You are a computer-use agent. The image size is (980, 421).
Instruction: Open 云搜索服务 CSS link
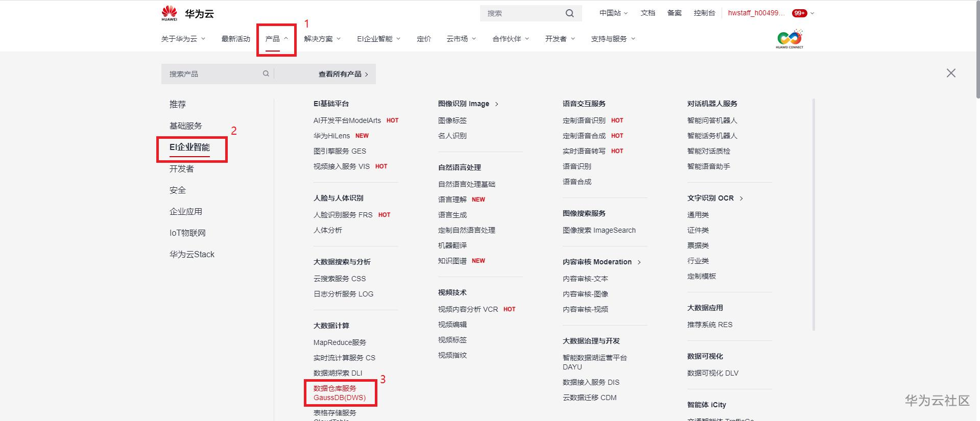tap(340, 279)
